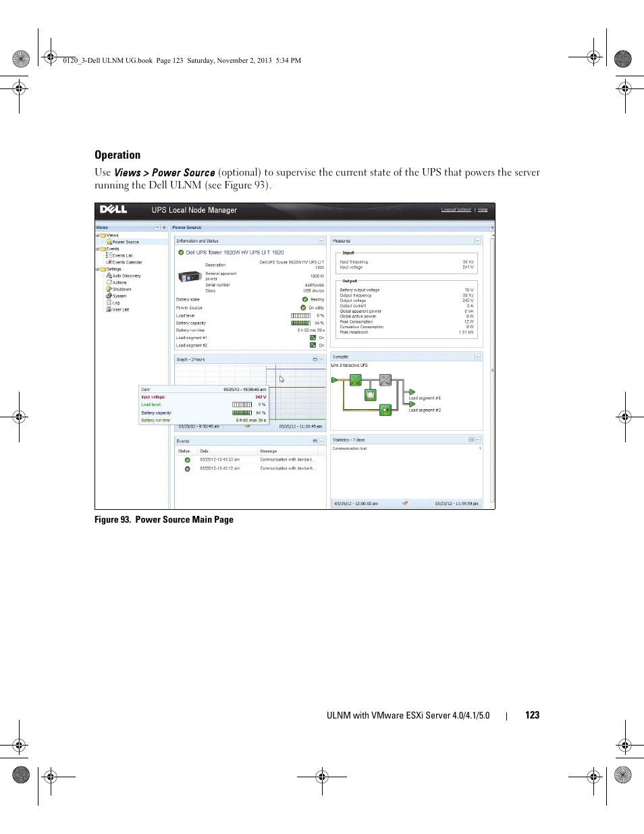Click the graph end time 11:30:45 am
The height and width of the screenshot is (834, 644).
(x=300, y=427)
